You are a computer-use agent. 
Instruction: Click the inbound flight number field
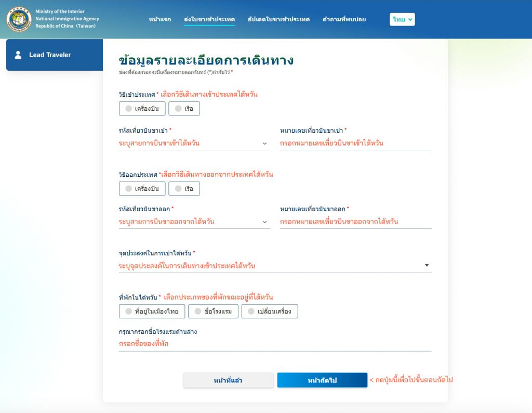[355, 143]
